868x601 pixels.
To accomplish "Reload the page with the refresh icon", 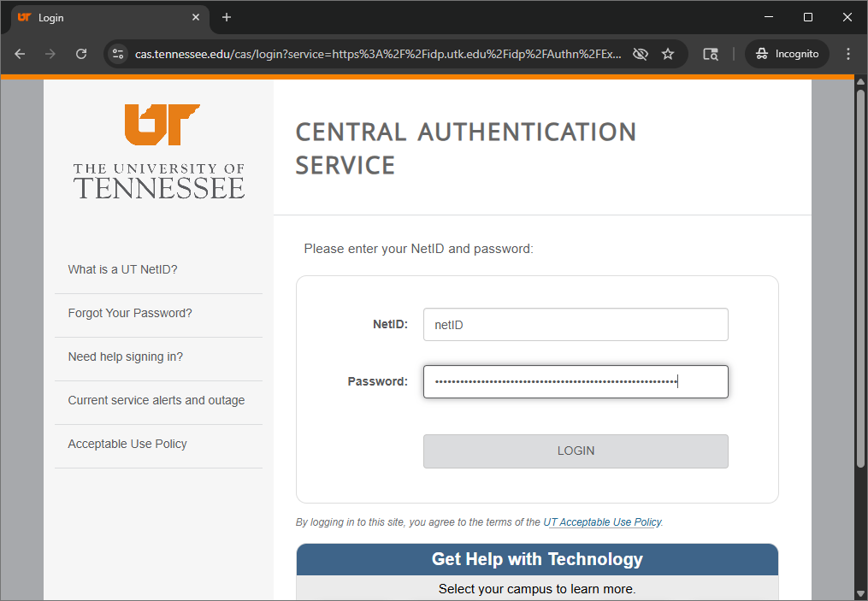I will pyautogui.click(x=81, y=54).
